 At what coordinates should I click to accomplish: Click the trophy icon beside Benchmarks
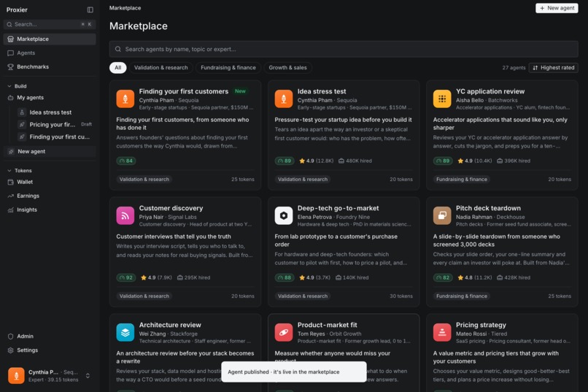point(10,66)
